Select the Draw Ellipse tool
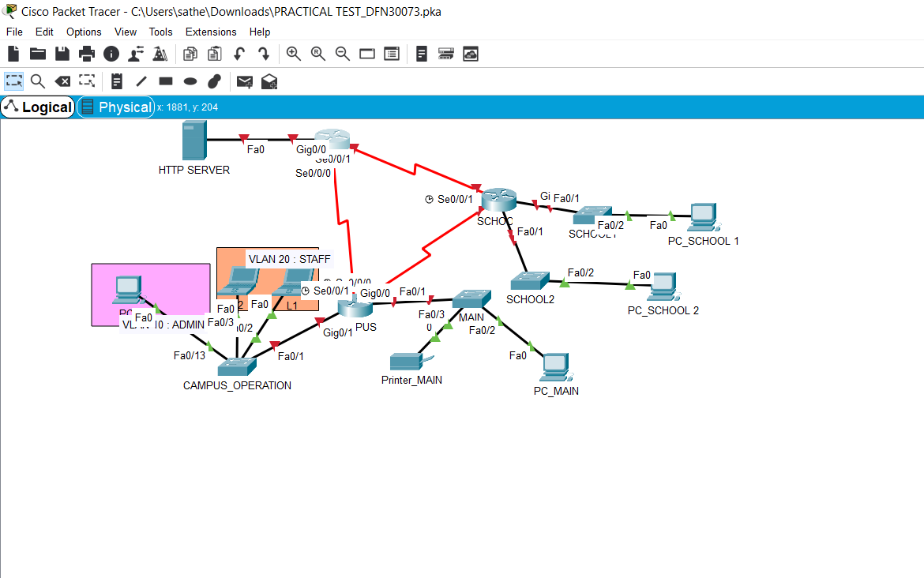This screenshot has width=924, height=578. point(190,81)
